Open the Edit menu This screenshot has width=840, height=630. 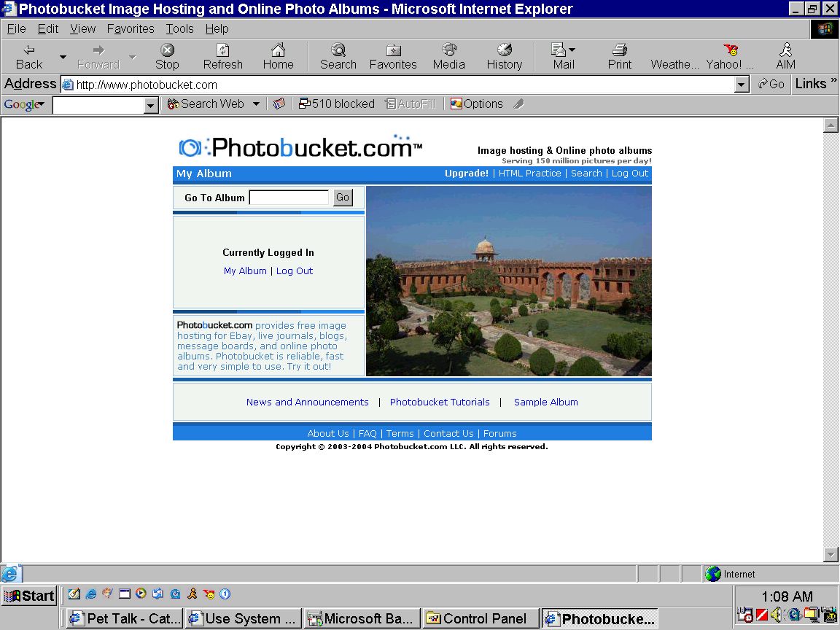click(47, 29)
